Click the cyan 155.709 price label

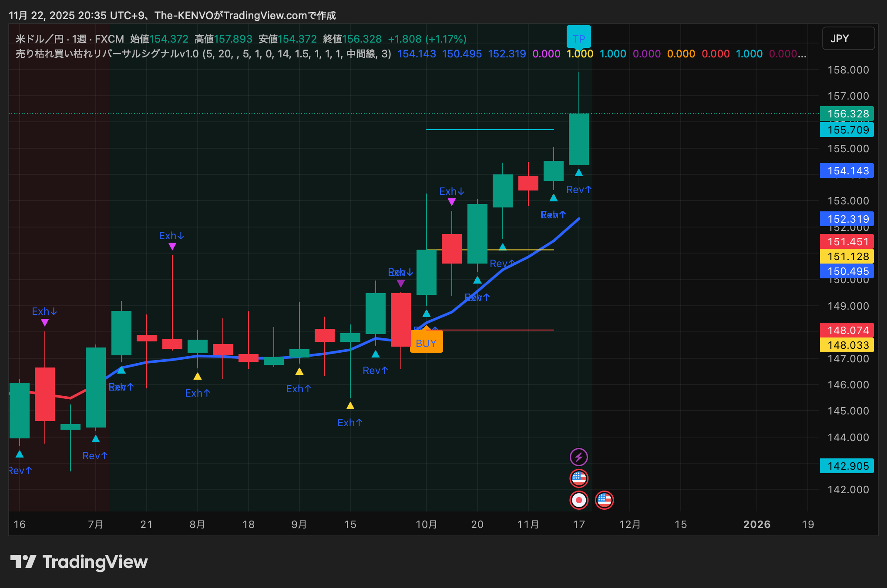click(x=847, y=130)
